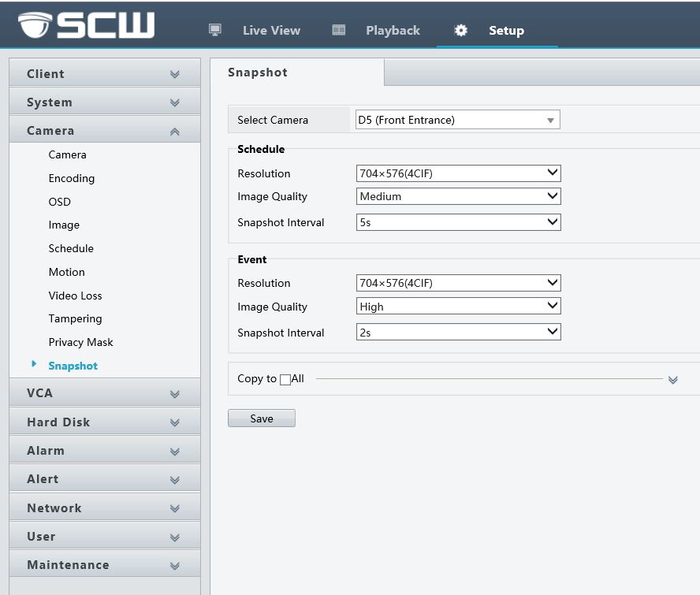
Task: Switch to the Playback tab
Action: [x=393, y=31]
